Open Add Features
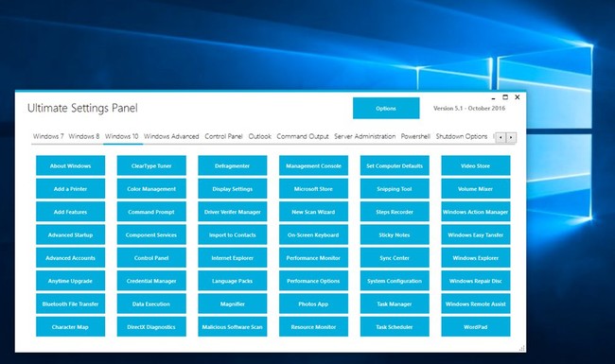The image size is (615, 364). 71,212
